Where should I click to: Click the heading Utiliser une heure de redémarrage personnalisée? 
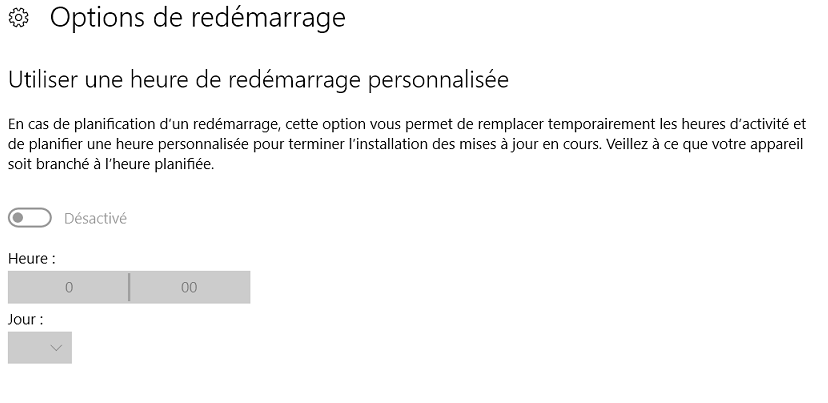pos(258,80)
